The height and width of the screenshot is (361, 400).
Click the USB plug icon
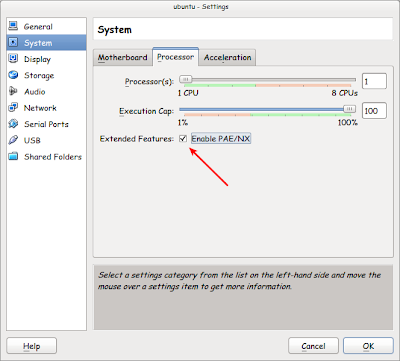13,140
